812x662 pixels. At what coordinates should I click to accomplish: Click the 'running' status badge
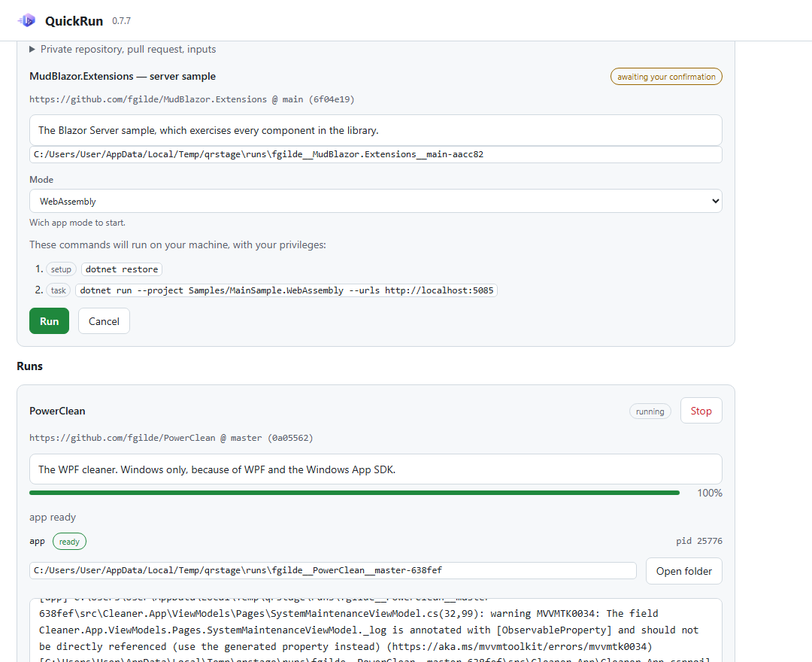click(x=650, y=411)
